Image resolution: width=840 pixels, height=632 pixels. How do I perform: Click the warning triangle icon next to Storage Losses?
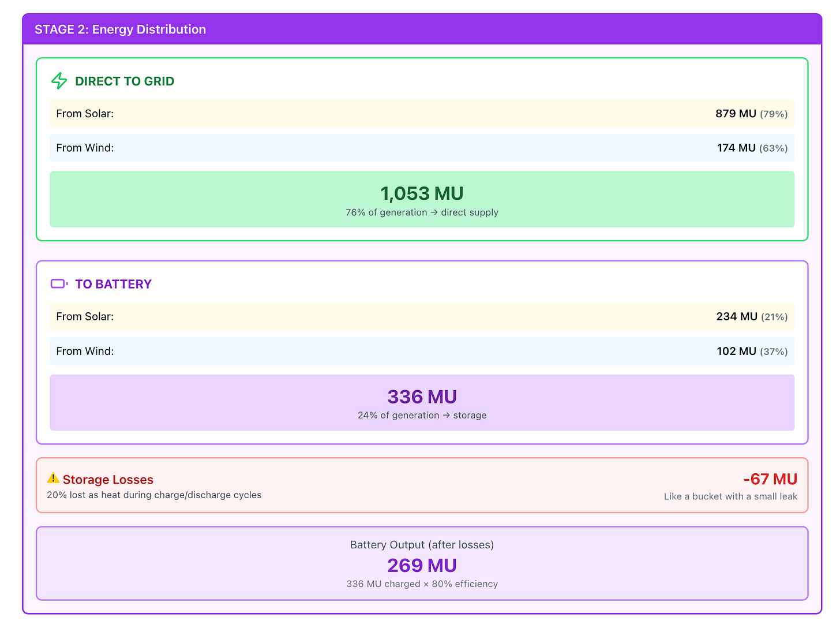click(x=53, y=478)
